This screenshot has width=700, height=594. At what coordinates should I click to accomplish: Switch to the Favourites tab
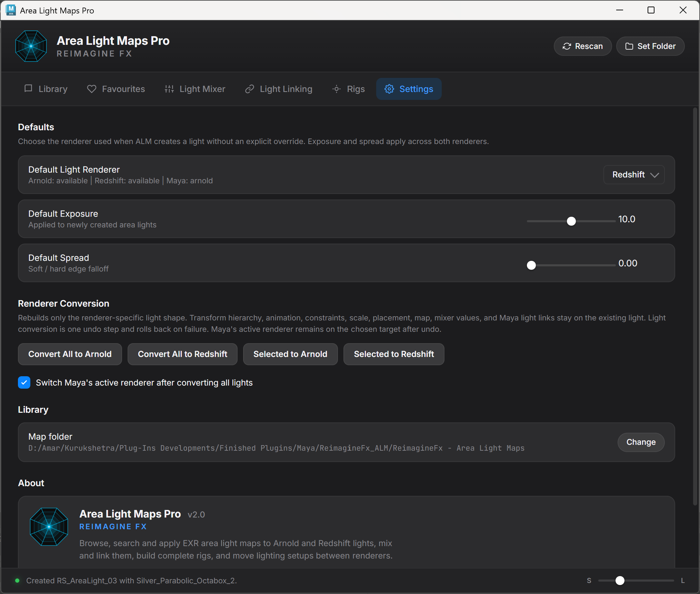(116, 89)
